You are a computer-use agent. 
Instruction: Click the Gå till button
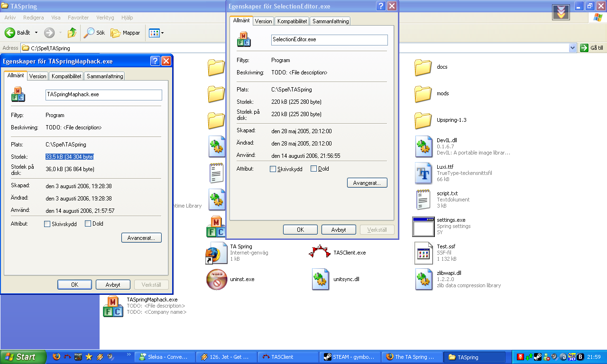[591, 48]
